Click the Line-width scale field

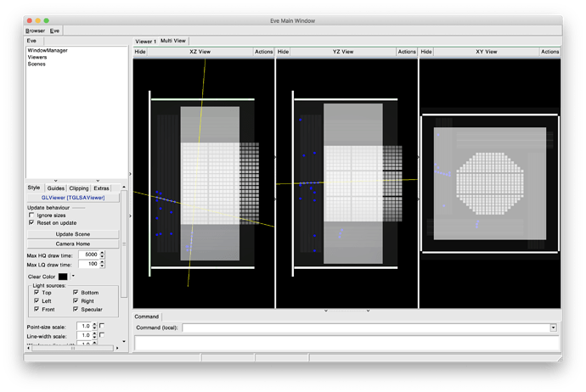click(84, 335)
